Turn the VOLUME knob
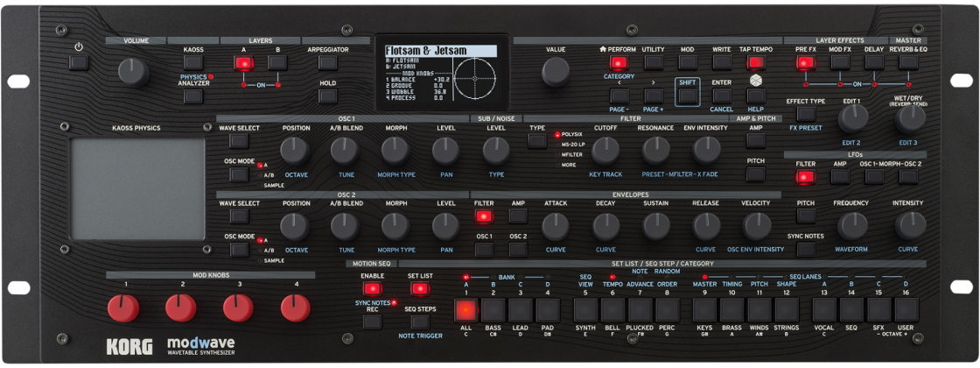980x368 pixels. (x=134, y=72)
